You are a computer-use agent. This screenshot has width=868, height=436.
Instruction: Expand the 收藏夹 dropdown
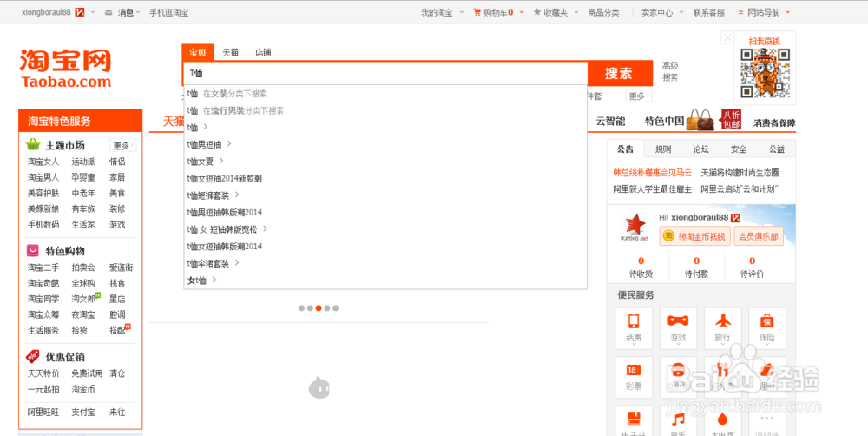pyautogui.click(x=575, y=12)
